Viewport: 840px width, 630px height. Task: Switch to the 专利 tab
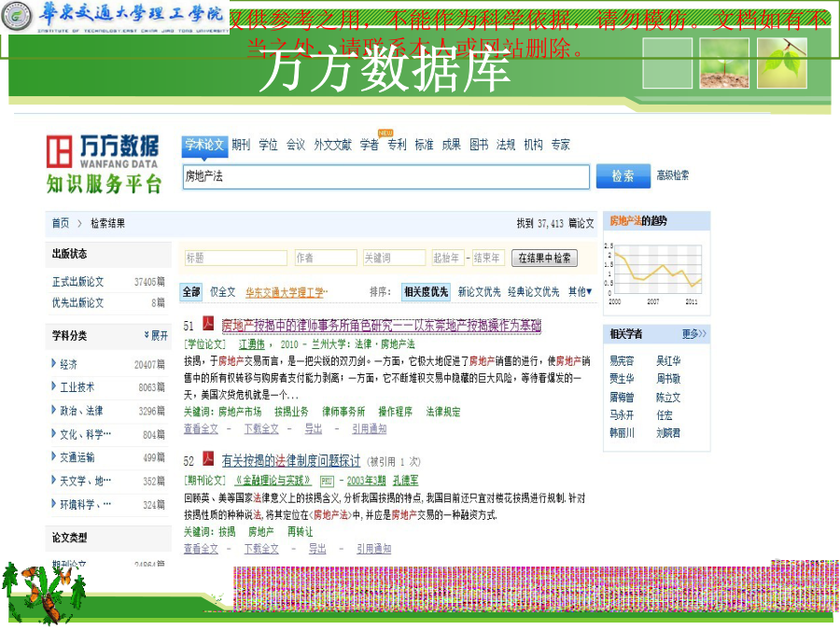(x=397, y=145)
